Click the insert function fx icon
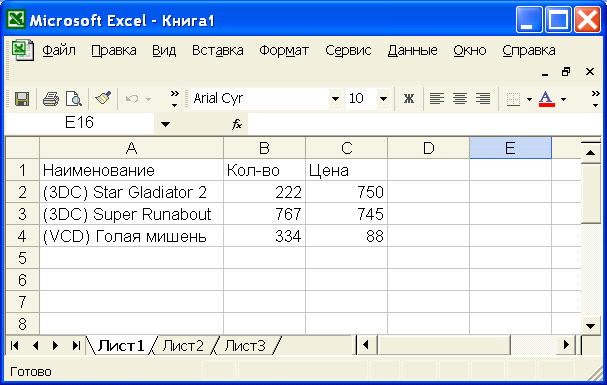This screenshot has width=607, height=385. coord(237,124)
